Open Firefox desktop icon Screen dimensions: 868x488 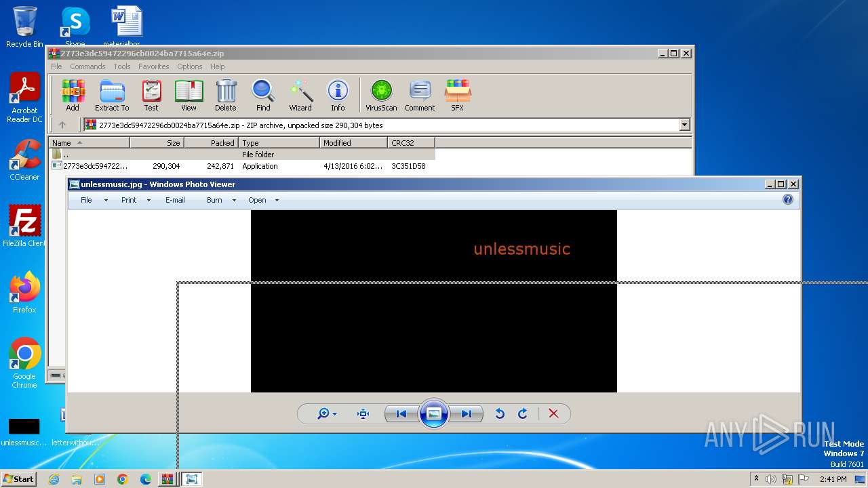tap(24, 293)
